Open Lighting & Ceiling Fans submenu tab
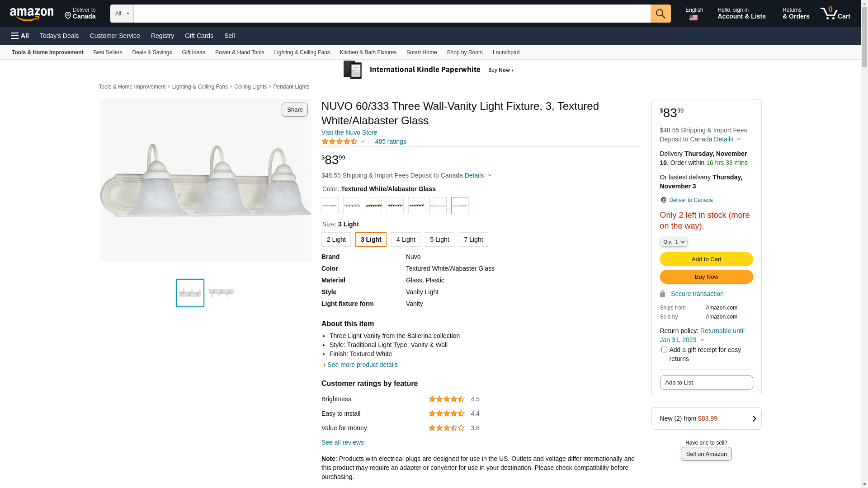Image resolution: width=868 pixels, height=488 pixels. coord(302,52)
